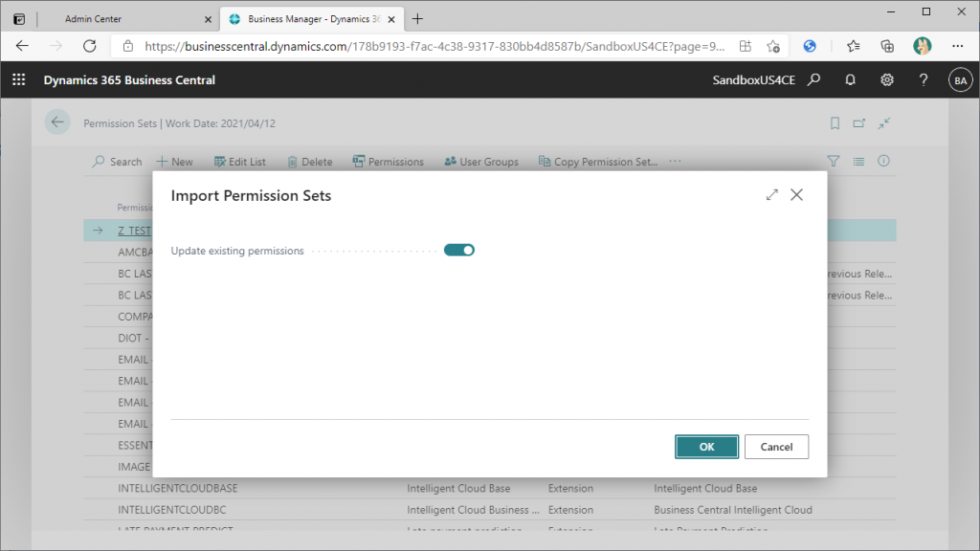Image resolution: width=980 pixels, height=551 pixels.
Task: Select the Delete action
Action: point(310,162)
